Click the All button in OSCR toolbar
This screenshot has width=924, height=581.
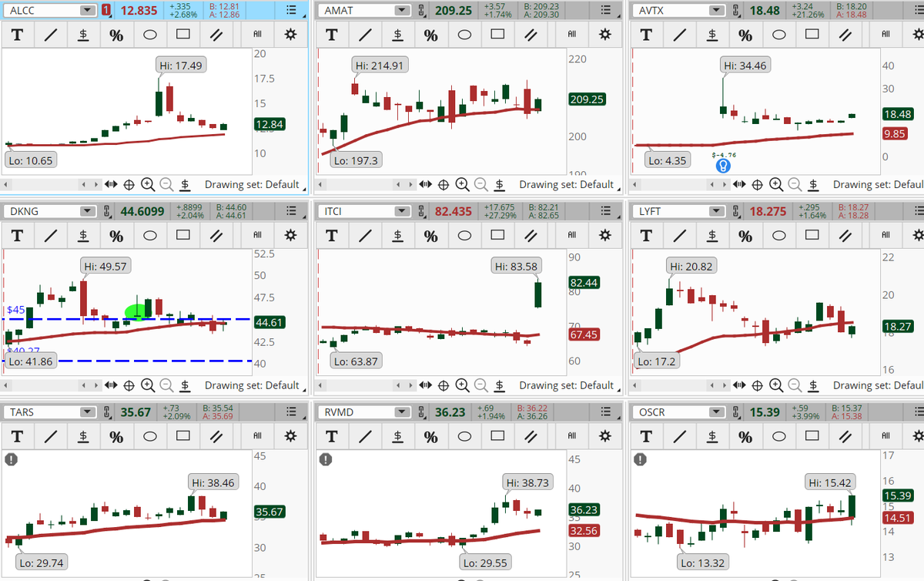click(x=885, y=436)
